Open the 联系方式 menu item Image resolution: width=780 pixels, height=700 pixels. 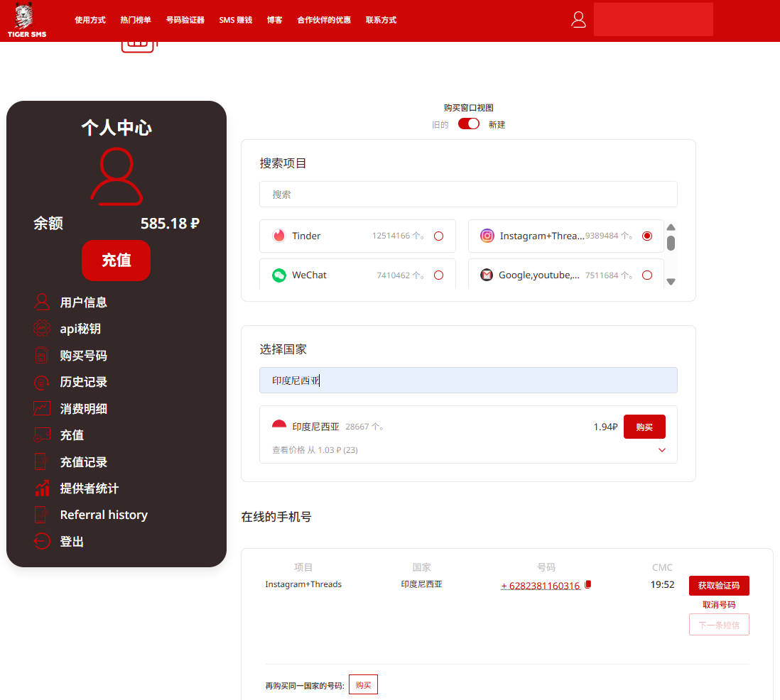381,20
